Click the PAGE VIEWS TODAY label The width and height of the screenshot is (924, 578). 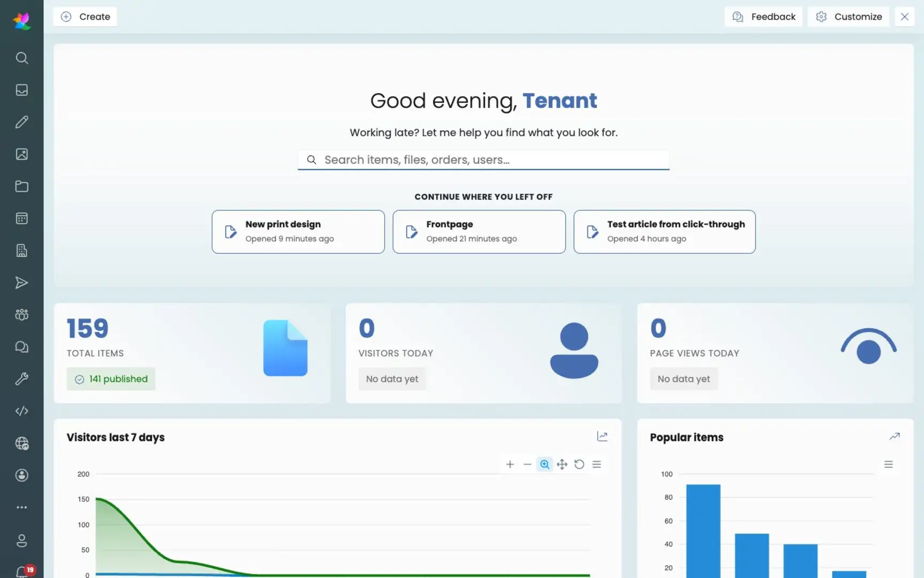pos(695,353)
